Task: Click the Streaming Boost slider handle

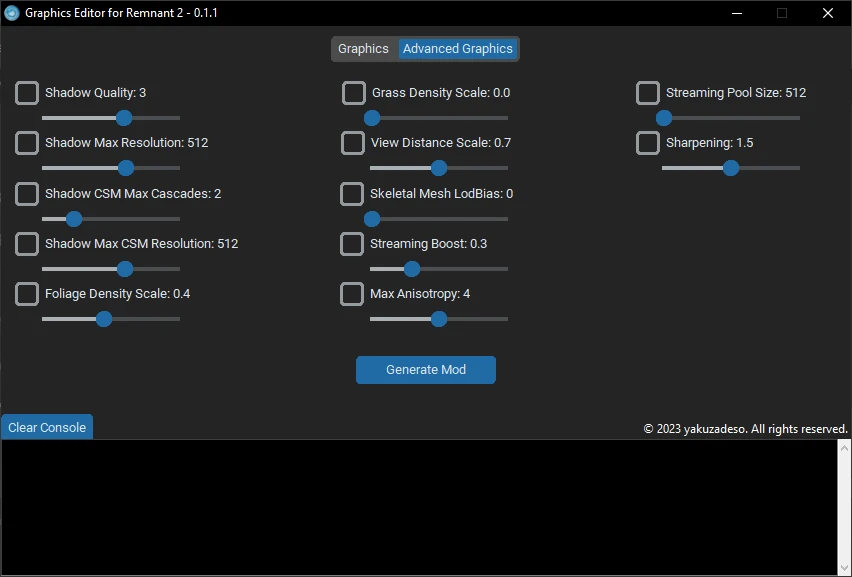Action: click(x=412, y=269)
